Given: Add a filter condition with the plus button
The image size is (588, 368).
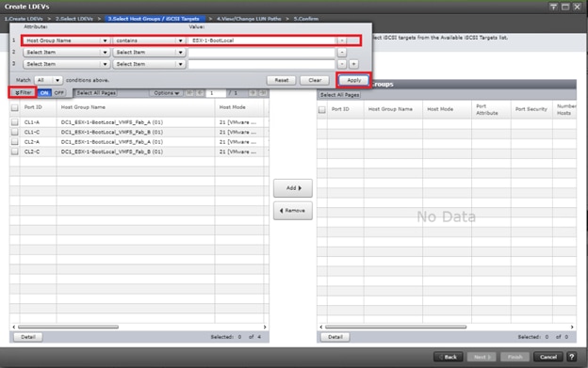Looking at the screenshot, I should [x=353, y=64].
